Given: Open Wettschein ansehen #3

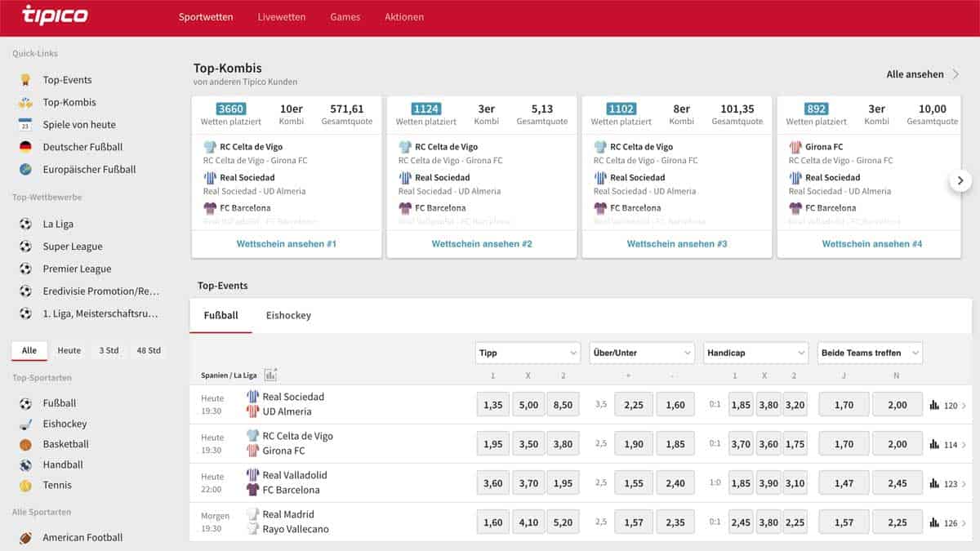Looking at the screenshot, I should 677,244.
